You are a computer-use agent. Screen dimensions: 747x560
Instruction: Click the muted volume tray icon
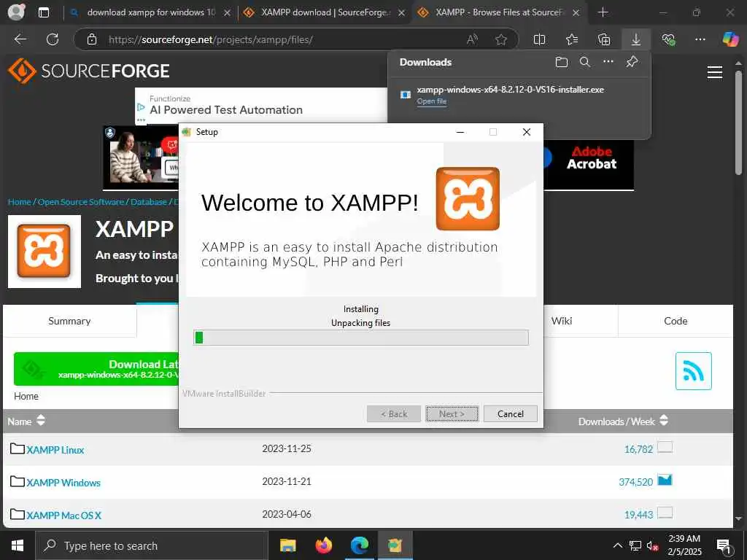652,545
